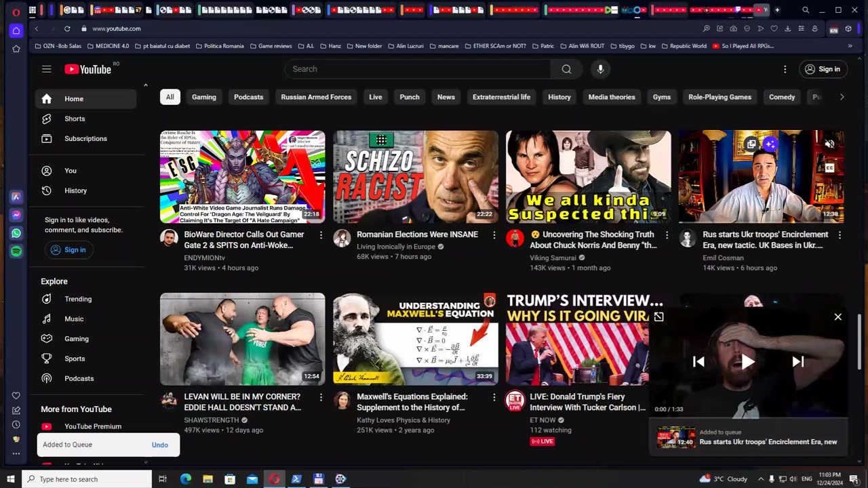This screenshot has height=488, width=868.
Task: Select the Comedy filter chip
Action: [782, 97]
